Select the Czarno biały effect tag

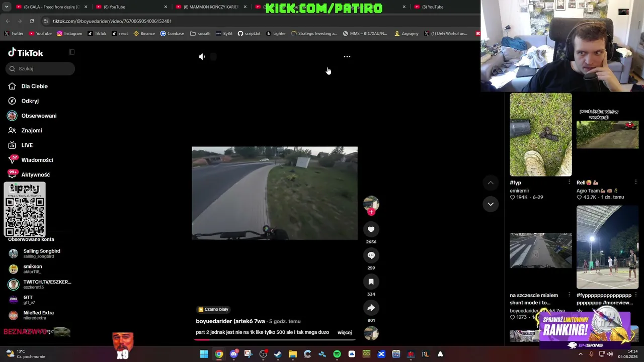pyautogui.click(x=213, y=310)
